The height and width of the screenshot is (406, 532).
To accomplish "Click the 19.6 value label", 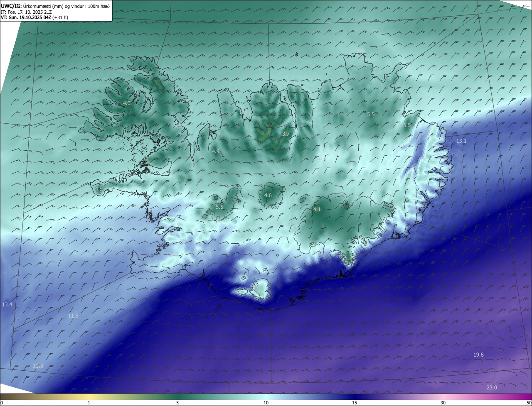I will click(478, 355).
